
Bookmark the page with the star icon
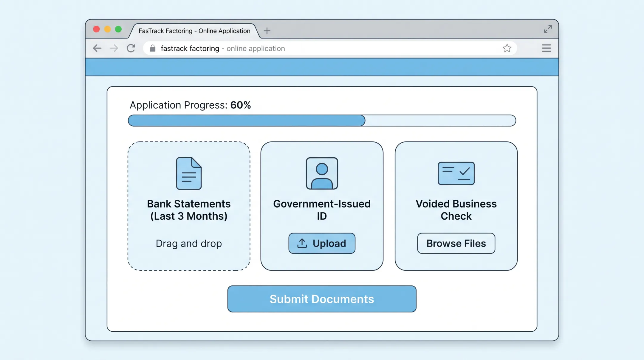coord(507,48)
